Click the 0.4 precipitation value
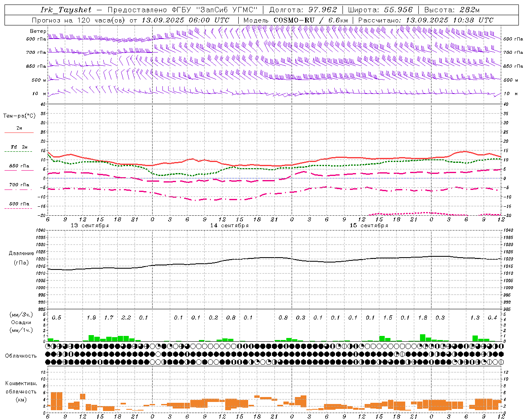525x420 pixels. (492, 318)
